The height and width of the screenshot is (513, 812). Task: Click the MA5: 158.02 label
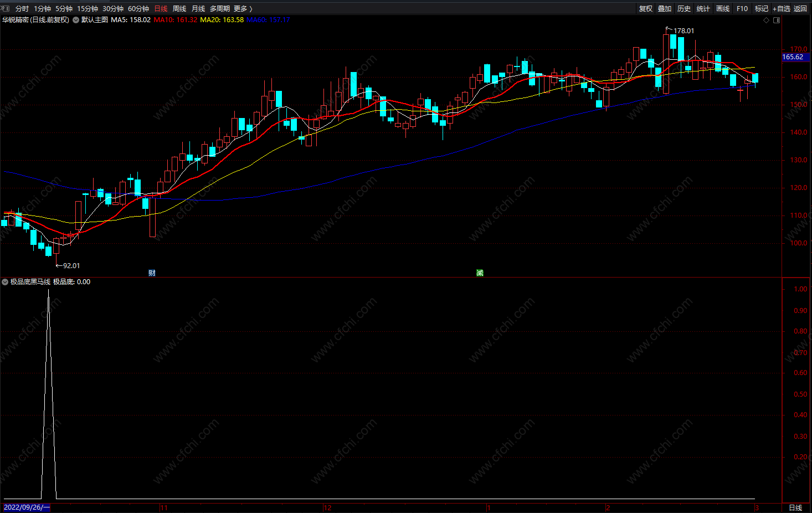pos(131,20)
